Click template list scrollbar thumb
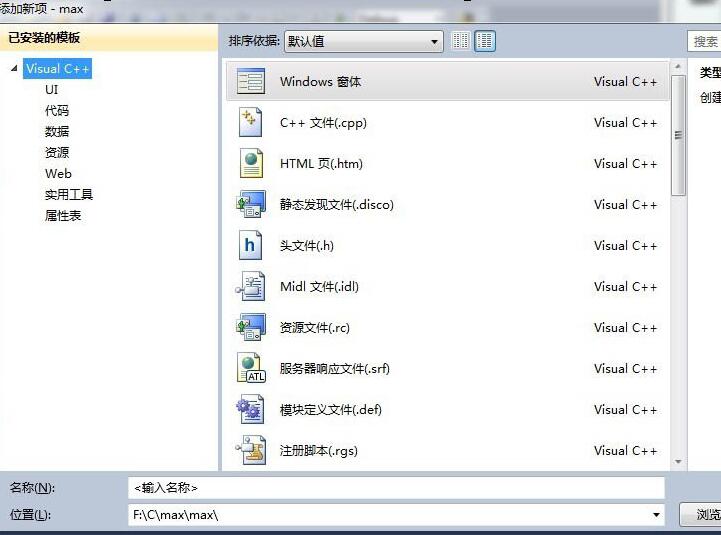Viewport: 721px width, 535px height. tap(678, 135)
